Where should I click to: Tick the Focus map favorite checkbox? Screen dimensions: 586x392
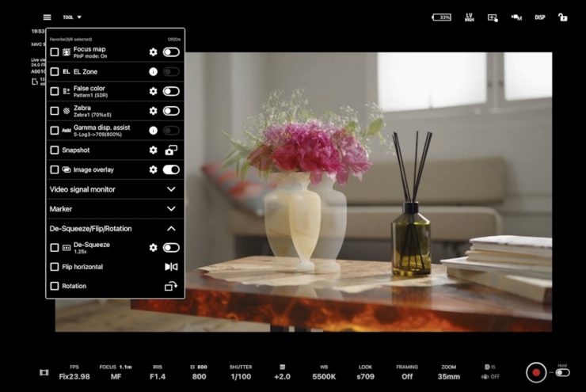(x=55, y=52)
